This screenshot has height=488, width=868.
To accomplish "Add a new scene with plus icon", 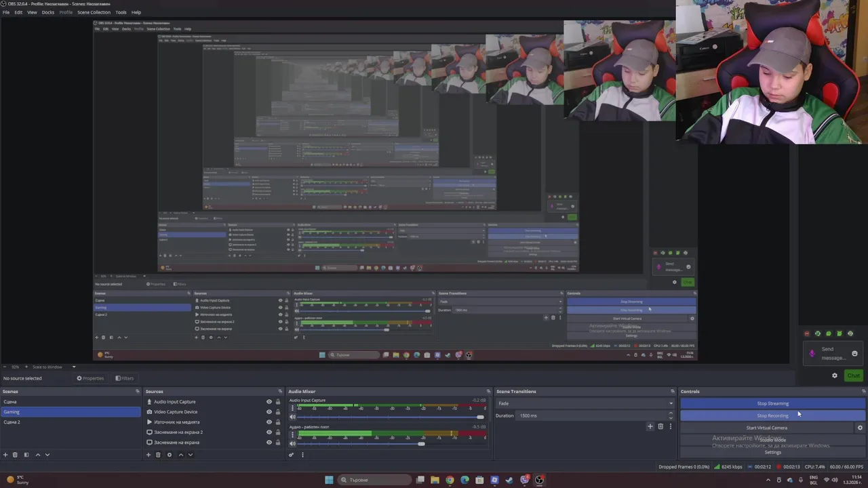I will click(x=5, y=455).
